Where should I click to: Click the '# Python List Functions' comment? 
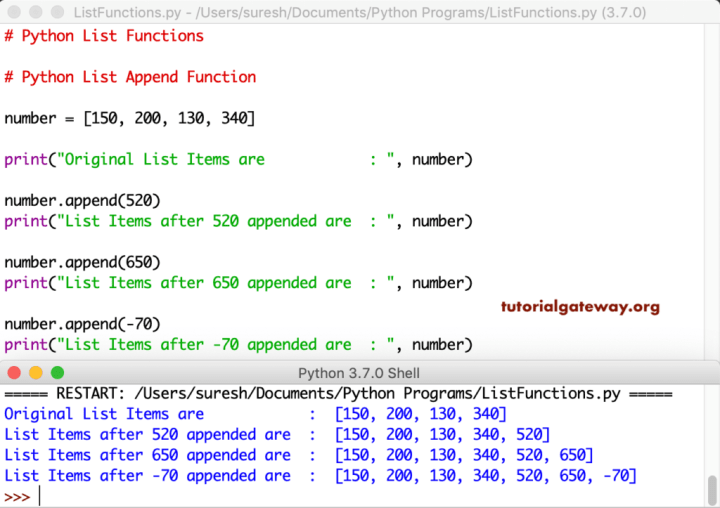point(104,36)
